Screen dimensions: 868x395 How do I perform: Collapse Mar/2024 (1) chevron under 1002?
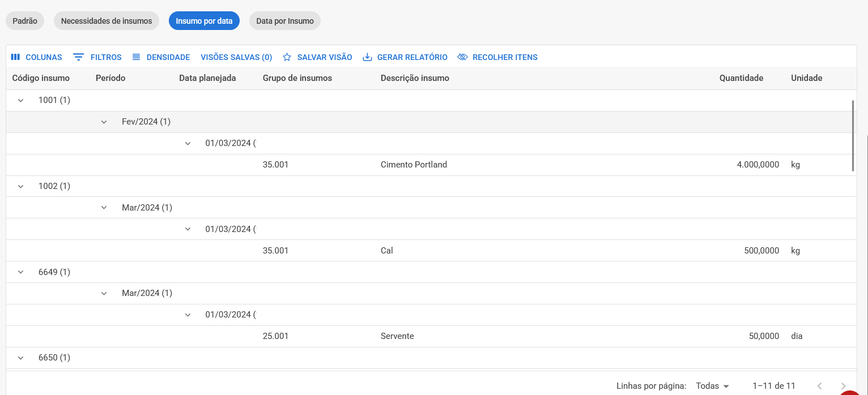coord(104,208)
